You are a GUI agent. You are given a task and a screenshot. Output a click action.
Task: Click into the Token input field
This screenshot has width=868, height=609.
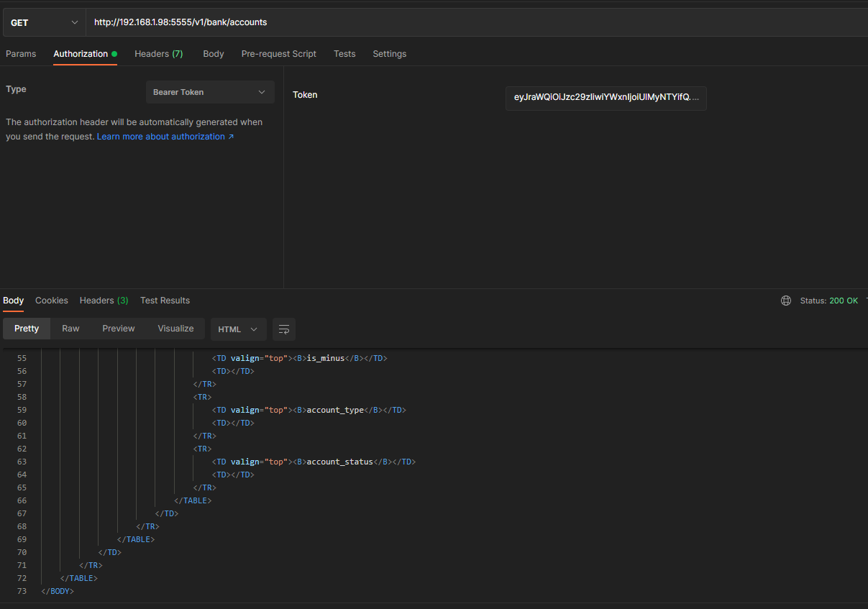click(606, 97)
